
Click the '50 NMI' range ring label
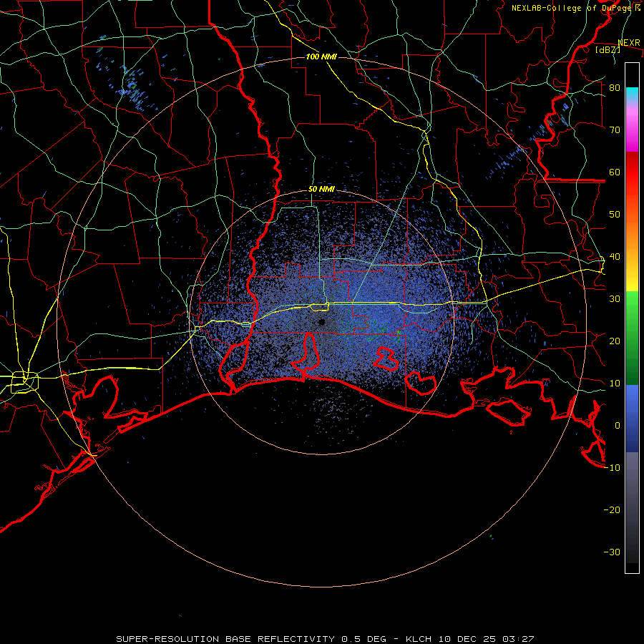click(321, 190)
